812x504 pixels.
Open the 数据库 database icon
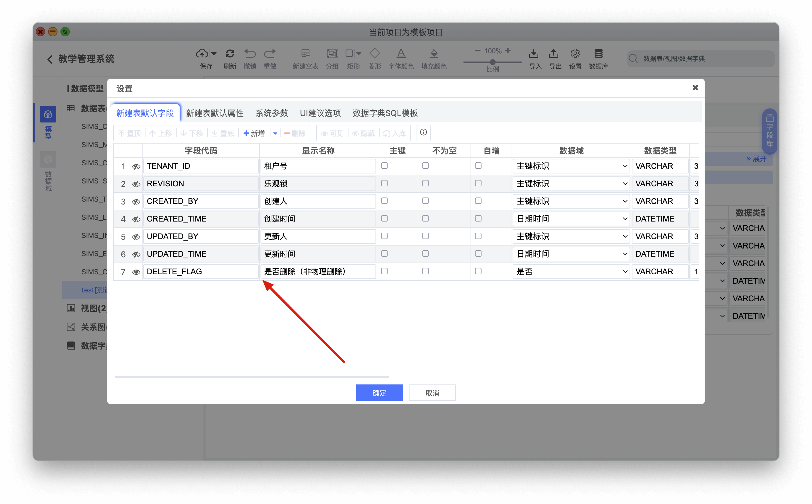coord(598,53)
